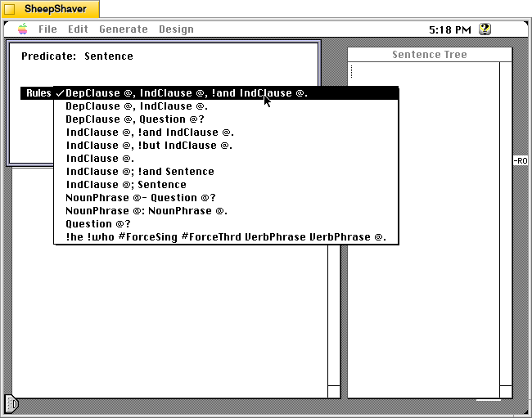Click the Sentence Tree window title bar
Image resolution: width=532 pixels, height=418 pixels.
[x=430, y=55]
